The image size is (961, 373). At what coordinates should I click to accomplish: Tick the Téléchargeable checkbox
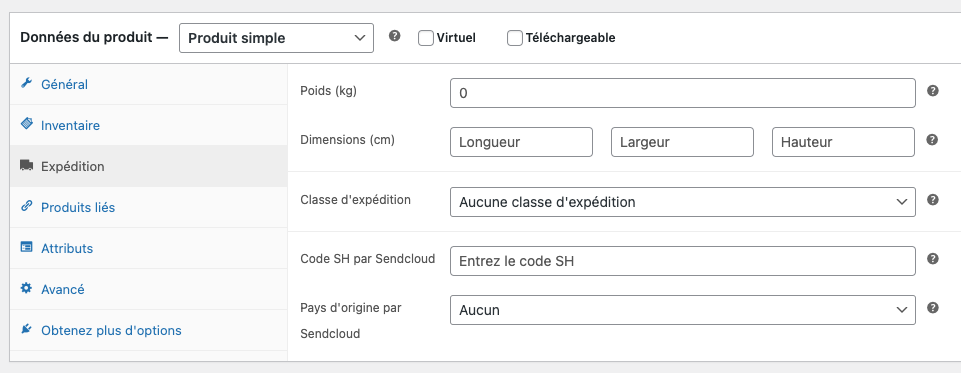point(515,38)
